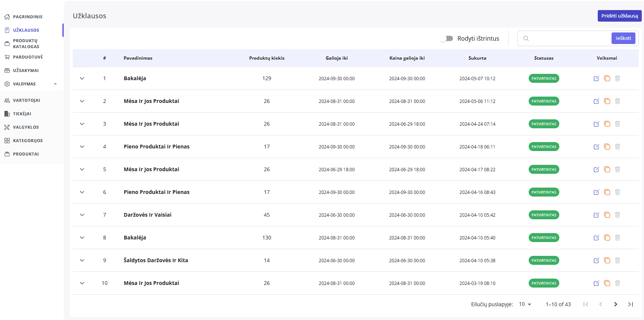
Task: Duplicate the first Bakalėja row (129 products)
Action: [607, 78]
